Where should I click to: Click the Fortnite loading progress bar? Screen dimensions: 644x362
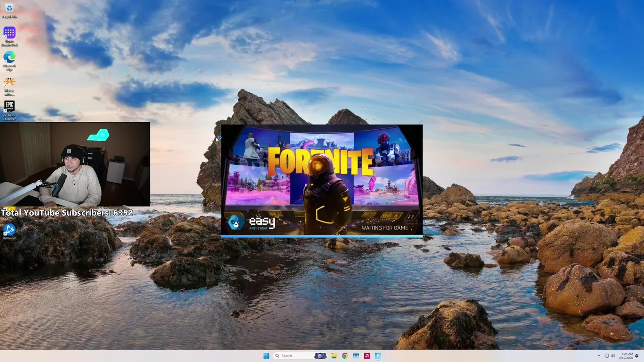[322, 236]
